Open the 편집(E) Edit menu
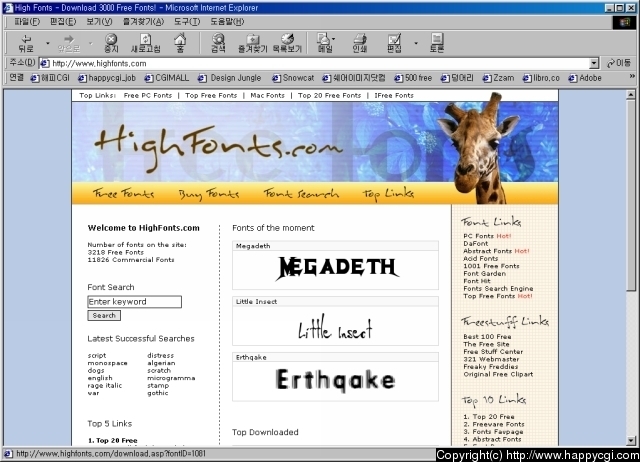 pyautogui.click(x=63, y=22)
